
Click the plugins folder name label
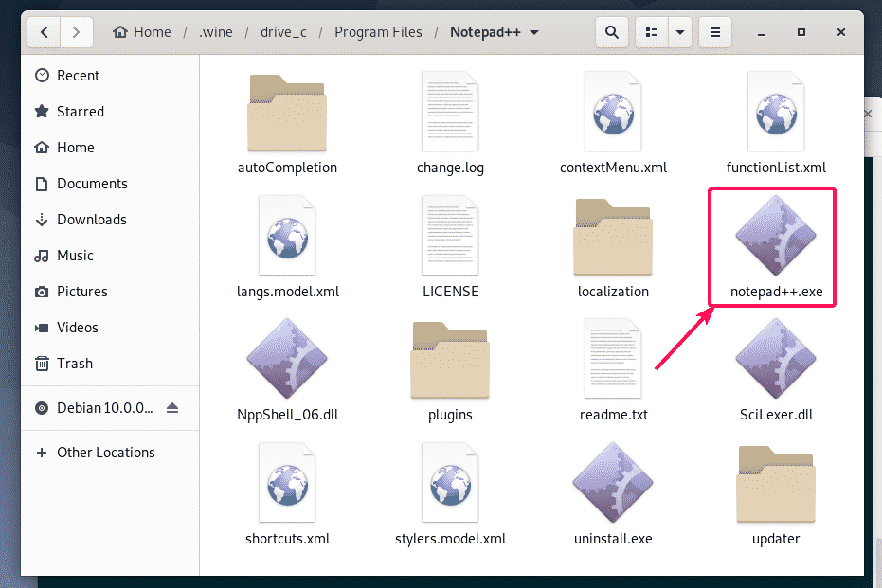coord(450,416)
